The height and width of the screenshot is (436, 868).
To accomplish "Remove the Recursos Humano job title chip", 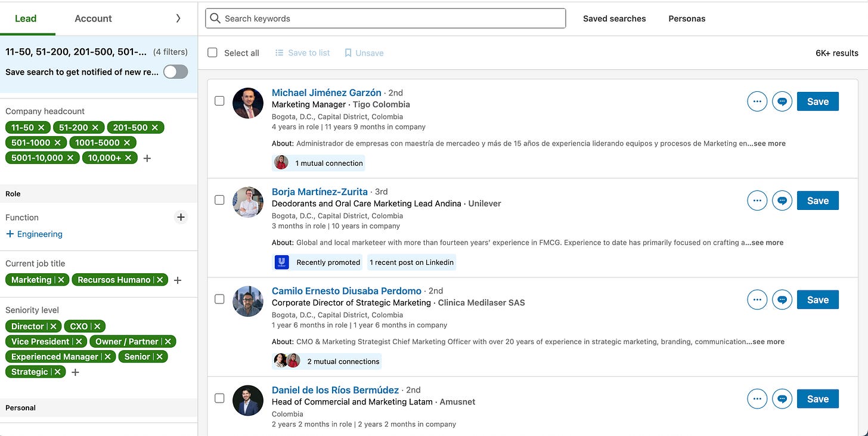I will pyautogui.click(x=160, y=280).
